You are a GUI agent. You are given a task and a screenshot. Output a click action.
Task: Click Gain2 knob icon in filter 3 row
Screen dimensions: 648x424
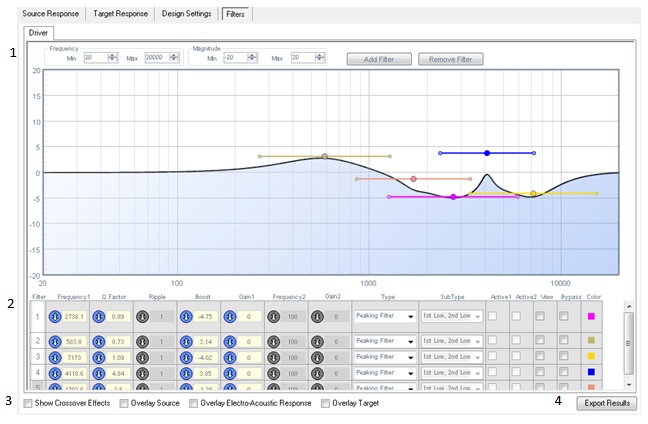317,357
